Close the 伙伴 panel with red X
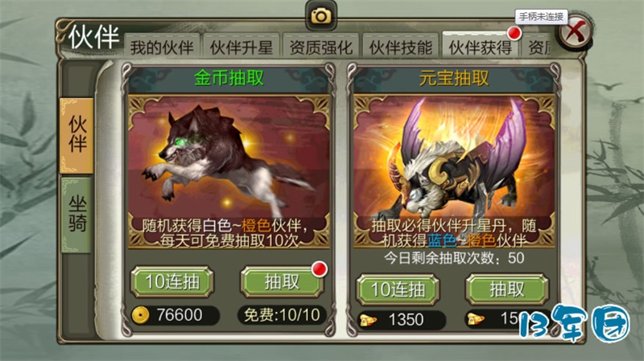The height and width of the screenshot is (361, 644). point(576,32)
